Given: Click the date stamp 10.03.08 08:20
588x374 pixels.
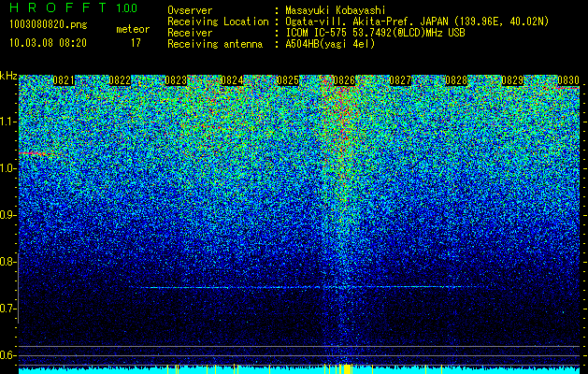Looking at the screenshot, I should pos(48,43).
